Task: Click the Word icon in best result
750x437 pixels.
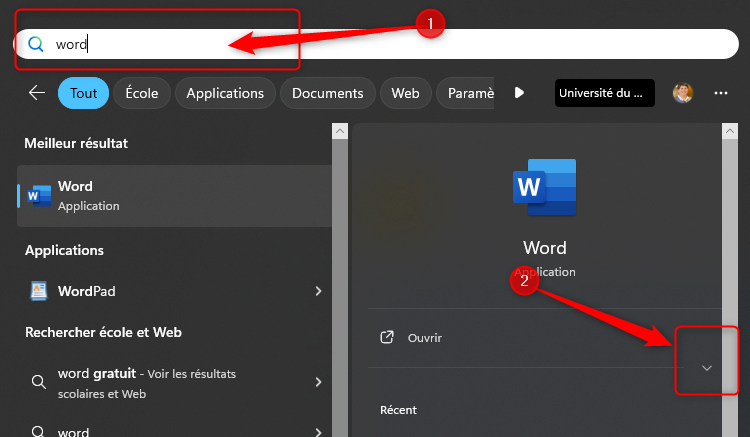Action: point(40,195)
